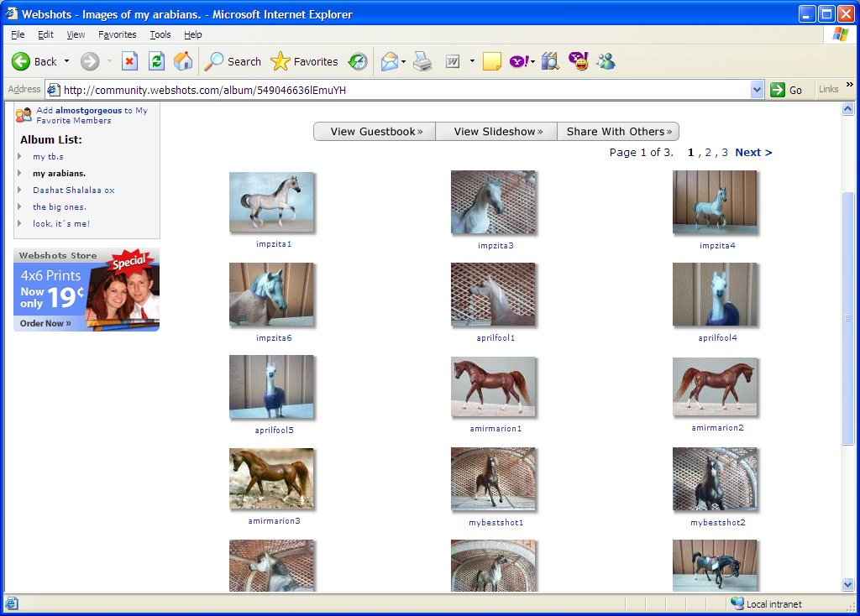
Task: Expand the 'my tb.s' album arrow
Action: 20,157
